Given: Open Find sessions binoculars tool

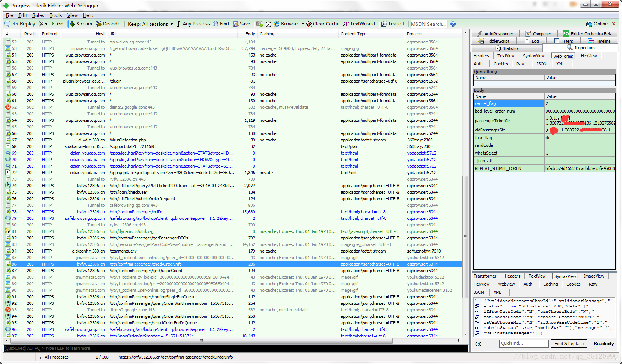Looking at the screenshot, I should pyautogui.click(x=221, y=24).
